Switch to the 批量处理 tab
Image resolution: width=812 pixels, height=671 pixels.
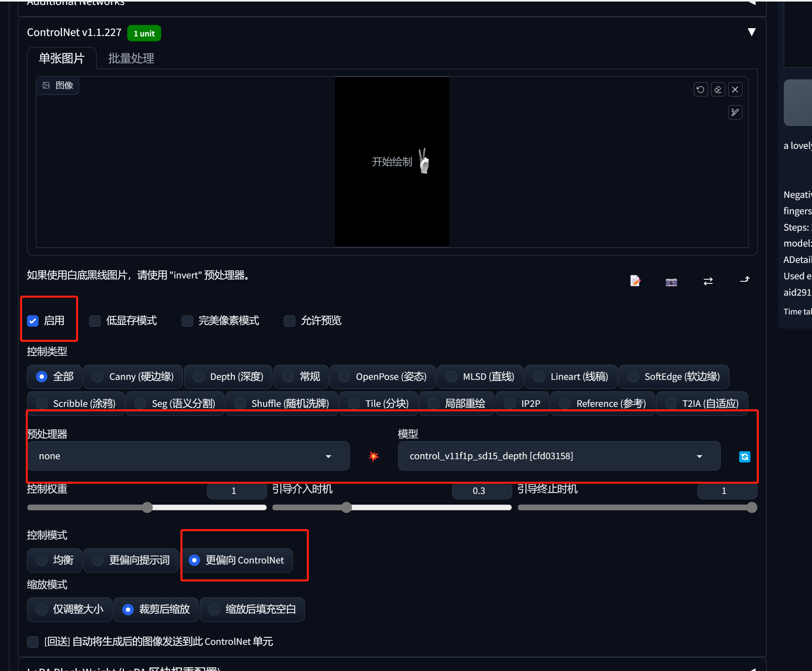pos(131,58)
